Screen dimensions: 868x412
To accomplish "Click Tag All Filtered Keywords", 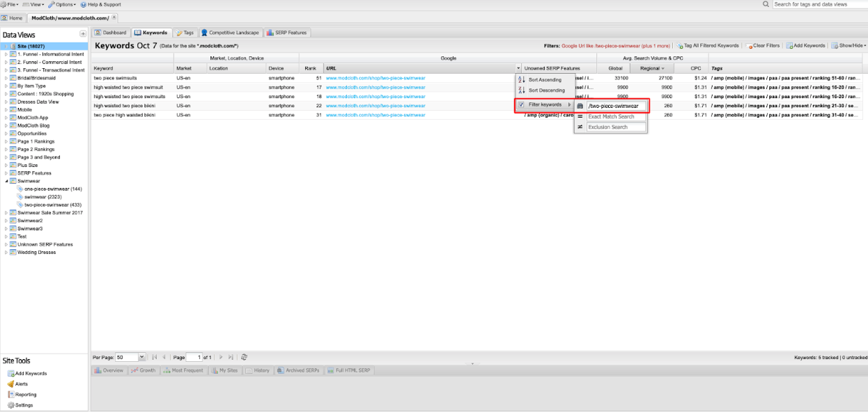I will coord(707,46).
